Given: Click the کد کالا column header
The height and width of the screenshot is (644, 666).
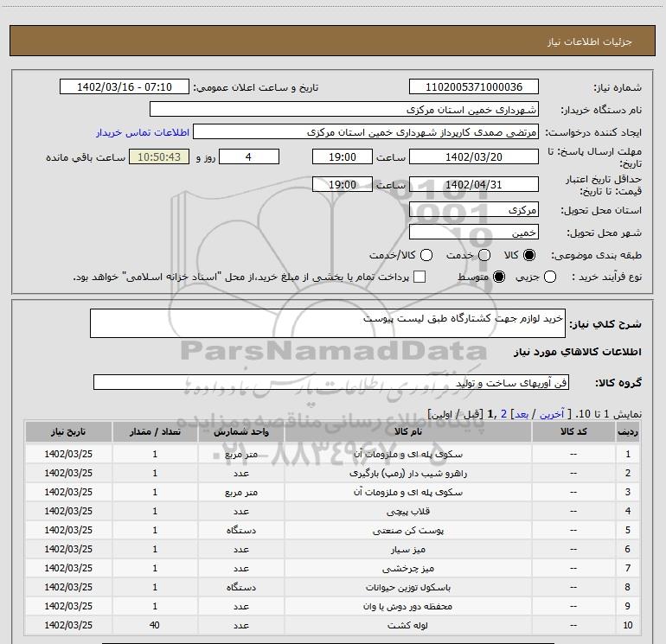Looking at the screenshot, I should click(x=573, y=431).
